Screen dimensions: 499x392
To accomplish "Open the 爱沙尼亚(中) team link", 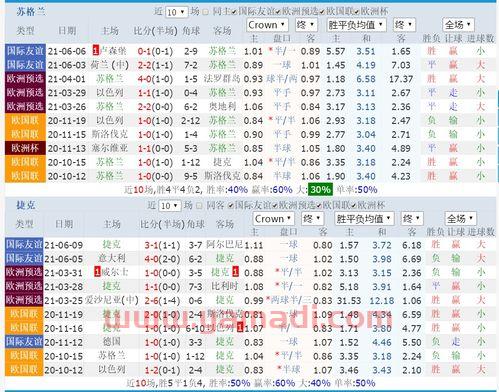I will tap(112, 300).
